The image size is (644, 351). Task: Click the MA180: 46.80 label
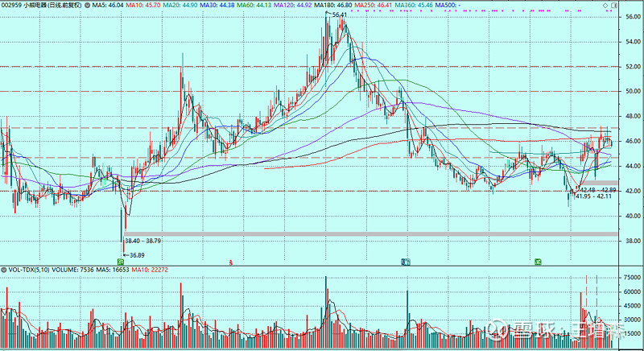(332, 6)
